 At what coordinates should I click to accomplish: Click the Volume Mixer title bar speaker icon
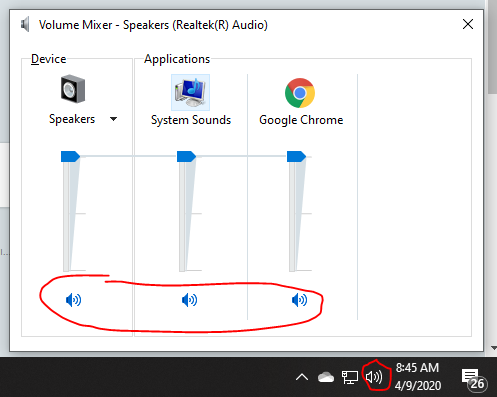coord(25,24)
